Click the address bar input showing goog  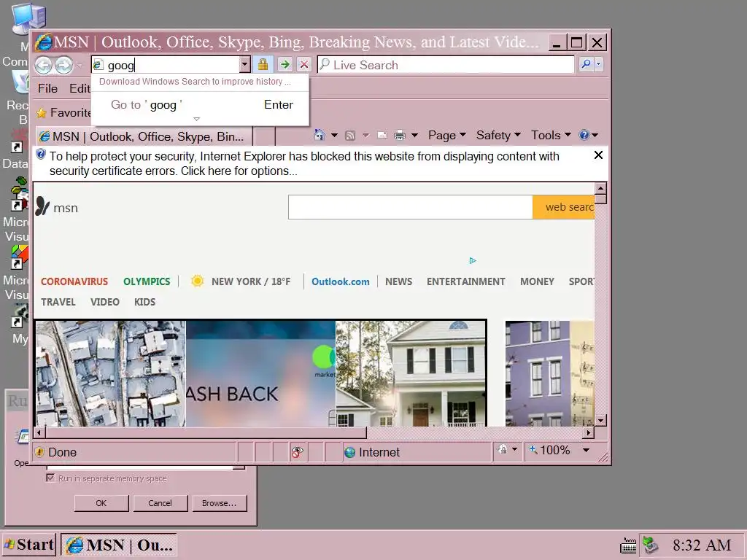coord(172,65)
